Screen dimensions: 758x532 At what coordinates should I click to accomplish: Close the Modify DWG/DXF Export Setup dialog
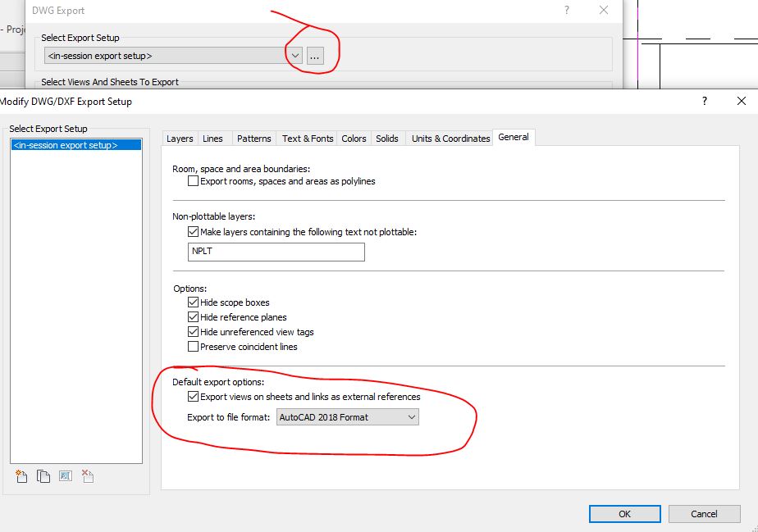(741, 101)
